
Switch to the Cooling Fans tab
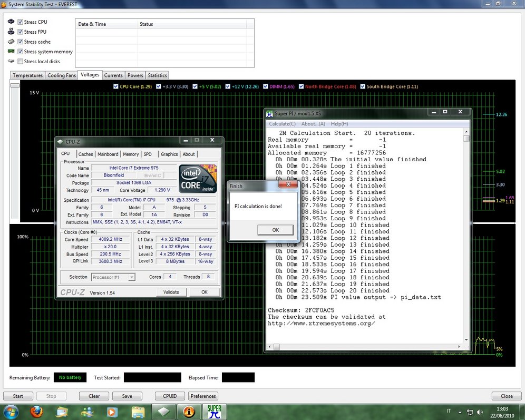coord(62,75)
